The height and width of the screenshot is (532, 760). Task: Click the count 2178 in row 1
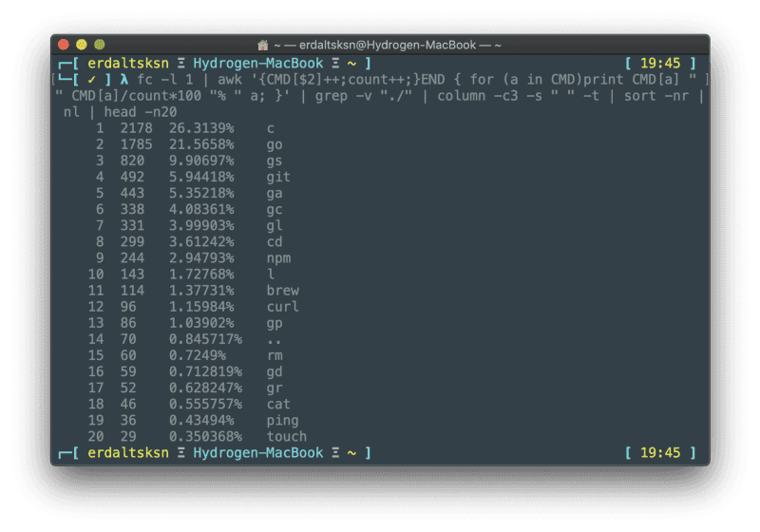coord(136,128)
